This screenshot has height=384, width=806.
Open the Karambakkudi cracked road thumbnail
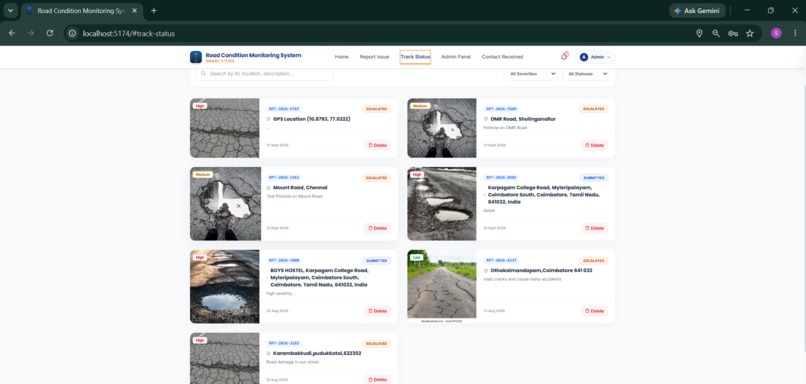[225, 358]
